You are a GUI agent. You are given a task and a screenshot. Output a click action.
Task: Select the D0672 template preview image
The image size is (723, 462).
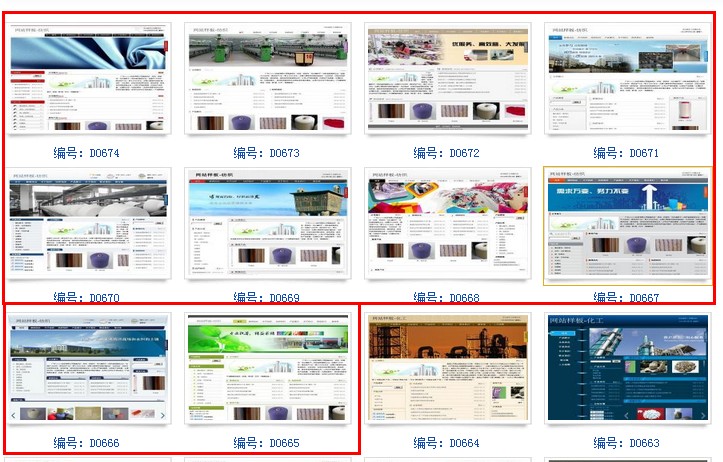tap(447, 80)
